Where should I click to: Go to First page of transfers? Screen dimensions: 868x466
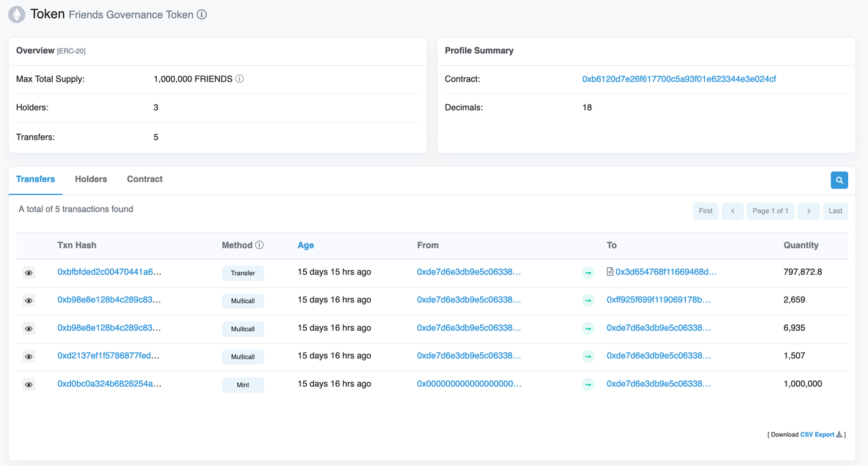point(705,211)
